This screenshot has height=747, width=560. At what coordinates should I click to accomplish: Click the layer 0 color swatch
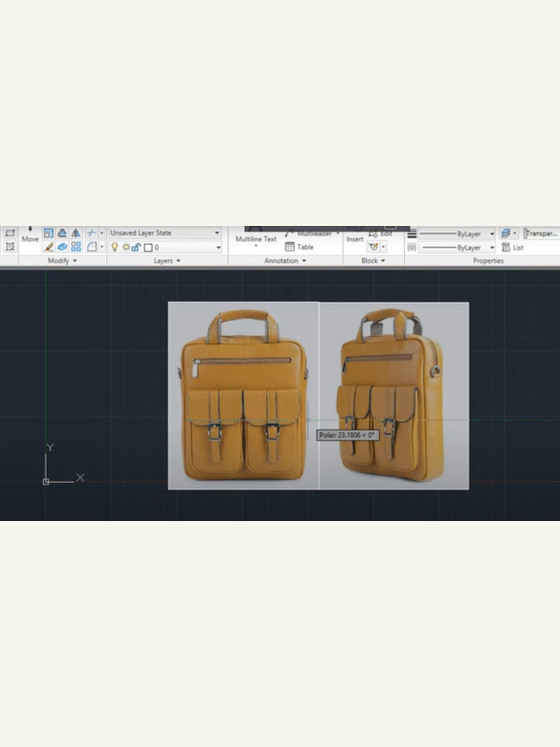pos(147,247)
